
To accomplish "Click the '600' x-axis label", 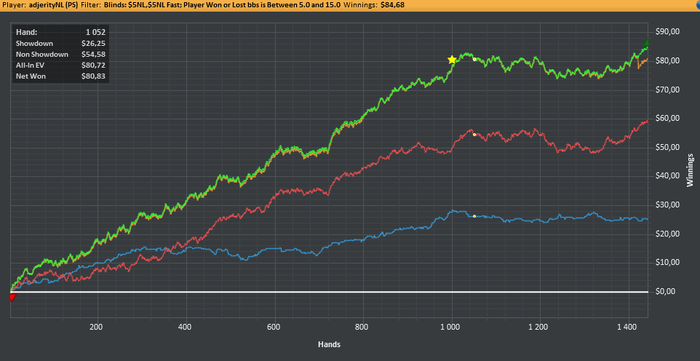I will (274, 327).
